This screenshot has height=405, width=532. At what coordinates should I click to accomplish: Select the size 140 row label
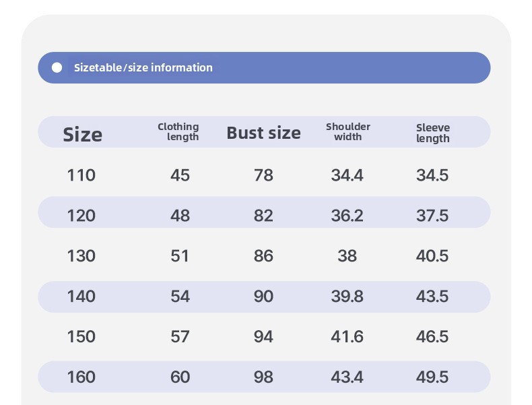81,297
